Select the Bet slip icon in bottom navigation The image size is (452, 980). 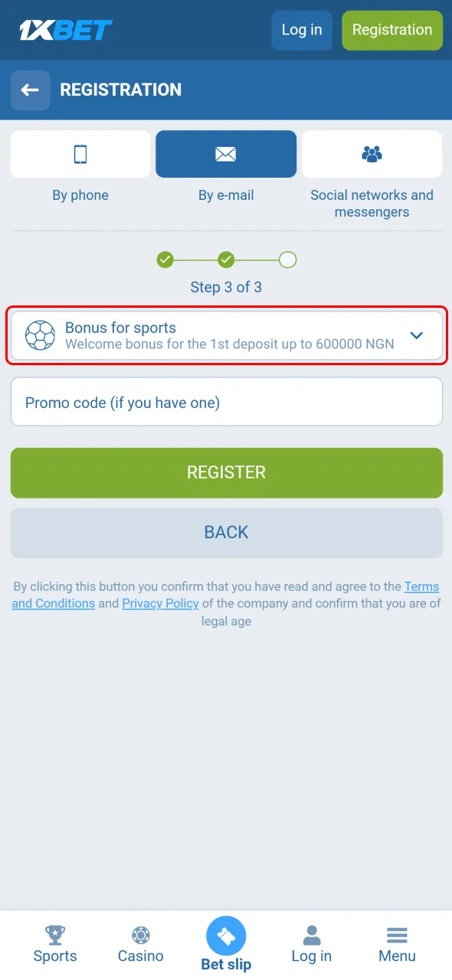click(226, 935)
